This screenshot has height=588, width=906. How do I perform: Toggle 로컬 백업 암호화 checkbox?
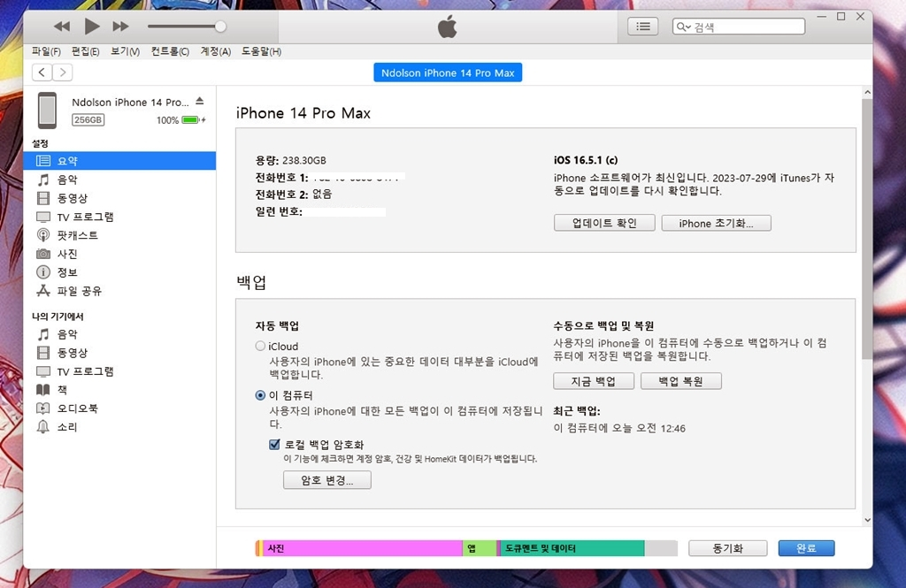tap(274, 444)
